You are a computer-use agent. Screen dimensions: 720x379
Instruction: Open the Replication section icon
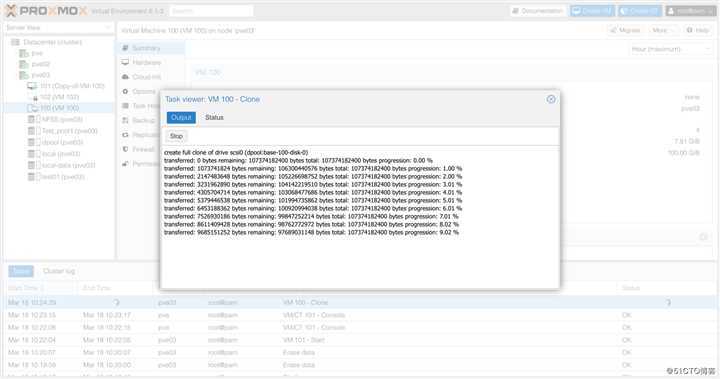[x=125, y=135]
